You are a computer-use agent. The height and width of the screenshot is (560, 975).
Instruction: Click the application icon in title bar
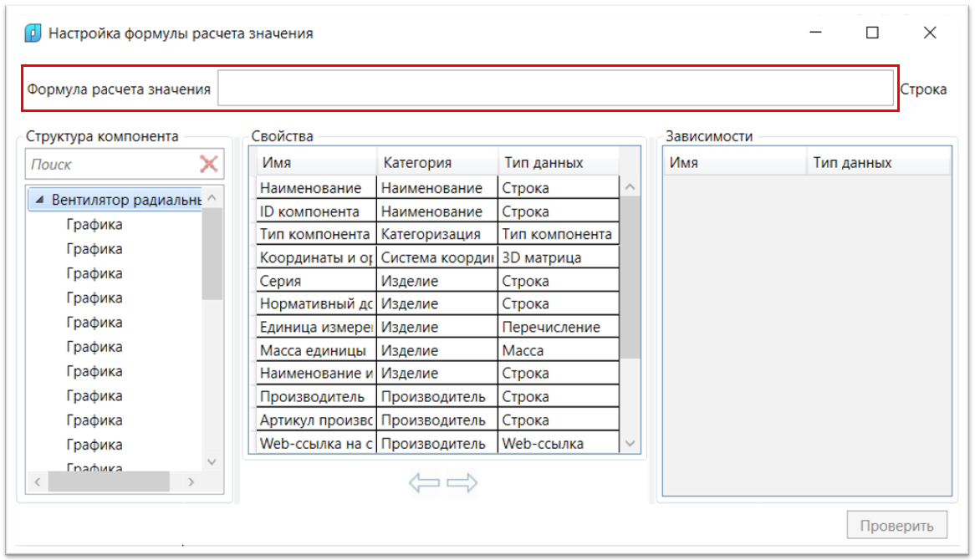(33, 33)
